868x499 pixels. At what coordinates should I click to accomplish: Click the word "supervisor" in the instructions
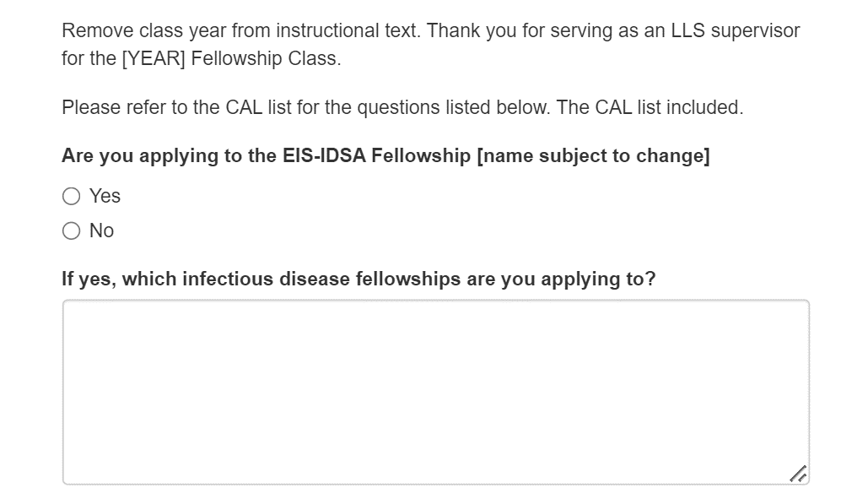coord(755,32)
